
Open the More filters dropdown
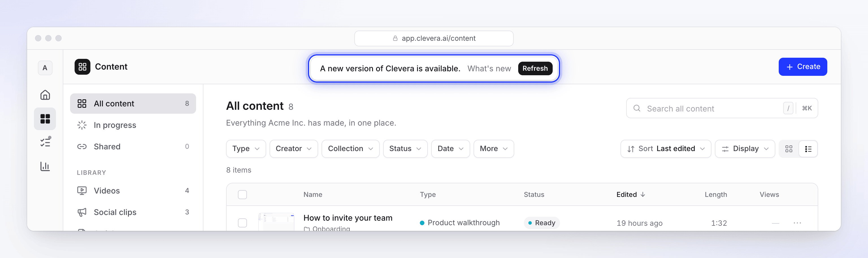tap(494, 149)
